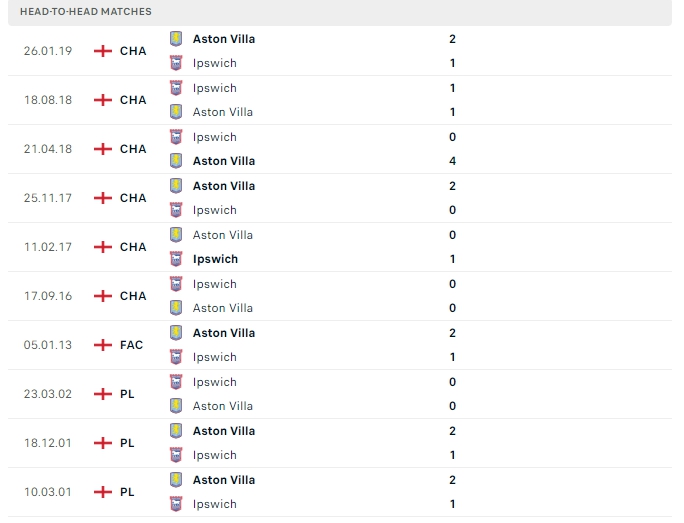Click England flag beside 18.08.18 match

103,100
